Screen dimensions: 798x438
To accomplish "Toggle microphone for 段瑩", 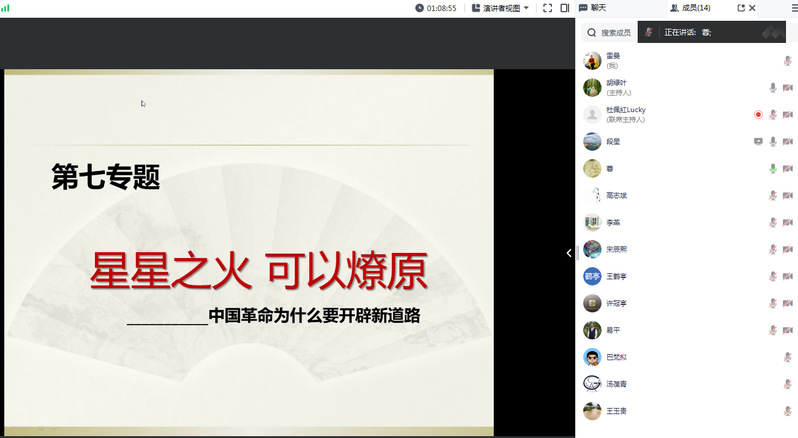I will [x=773, y=141].
